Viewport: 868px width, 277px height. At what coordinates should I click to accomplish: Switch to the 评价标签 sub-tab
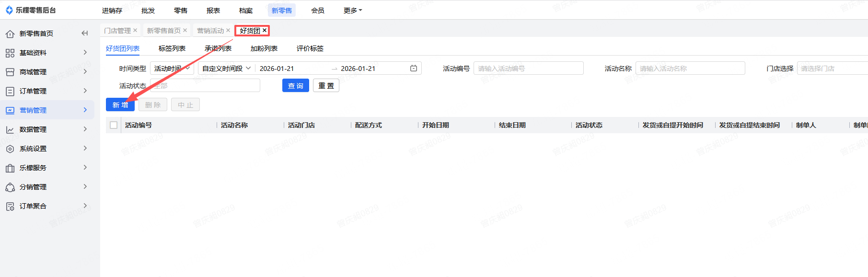[x=310, y=48]
